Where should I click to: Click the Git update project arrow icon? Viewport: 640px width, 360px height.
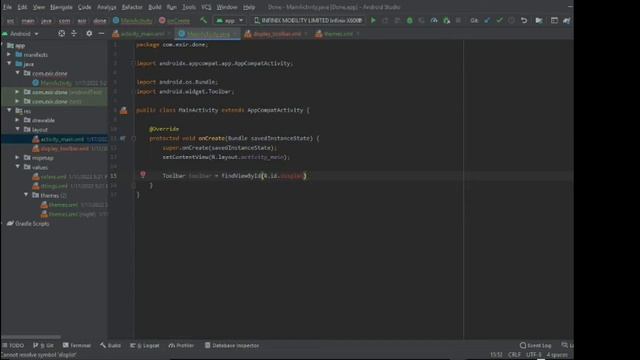(x=487, y=20)
